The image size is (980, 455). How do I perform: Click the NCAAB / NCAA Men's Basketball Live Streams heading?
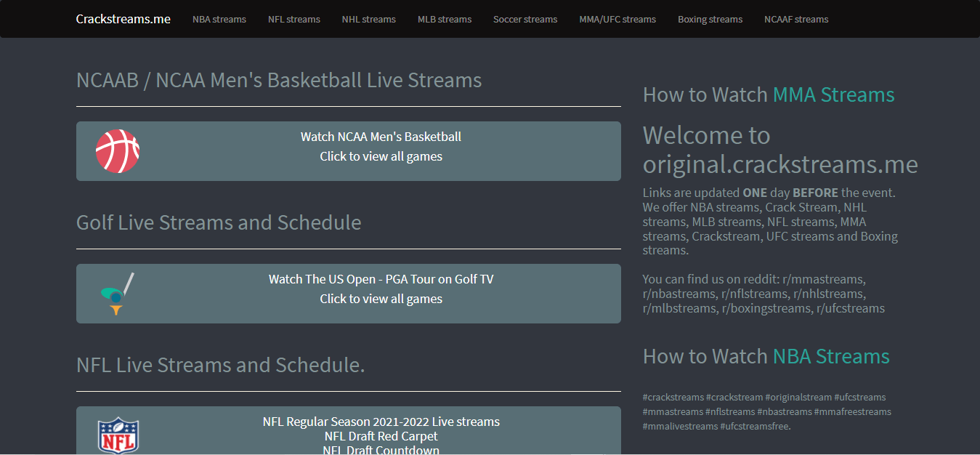click(279, 80)
